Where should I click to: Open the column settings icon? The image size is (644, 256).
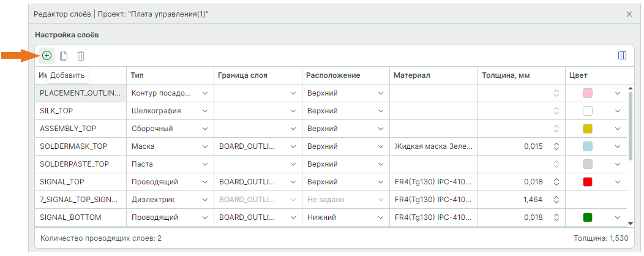[622, 56]
